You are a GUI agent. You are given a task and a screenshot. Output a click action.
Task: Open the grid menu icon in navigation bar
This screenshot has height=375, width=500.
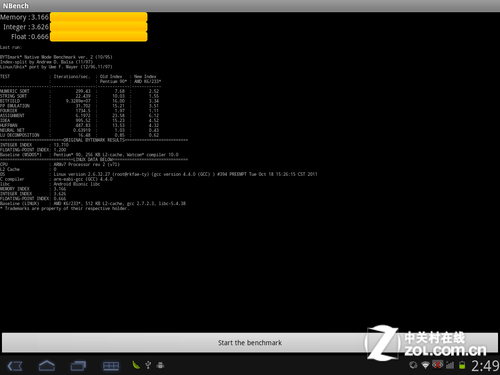pyautogui.click(x=111, y=366)
